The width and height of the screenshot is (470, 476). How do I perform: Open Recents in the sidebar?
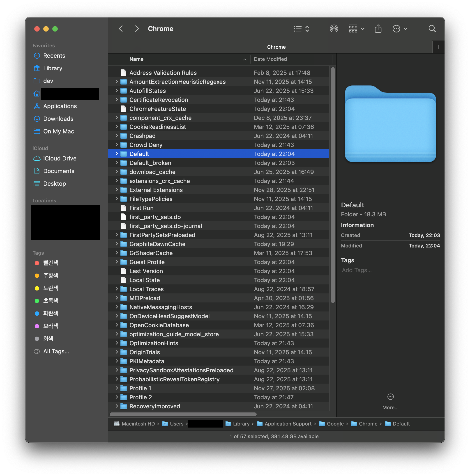[x=54, y=56]
